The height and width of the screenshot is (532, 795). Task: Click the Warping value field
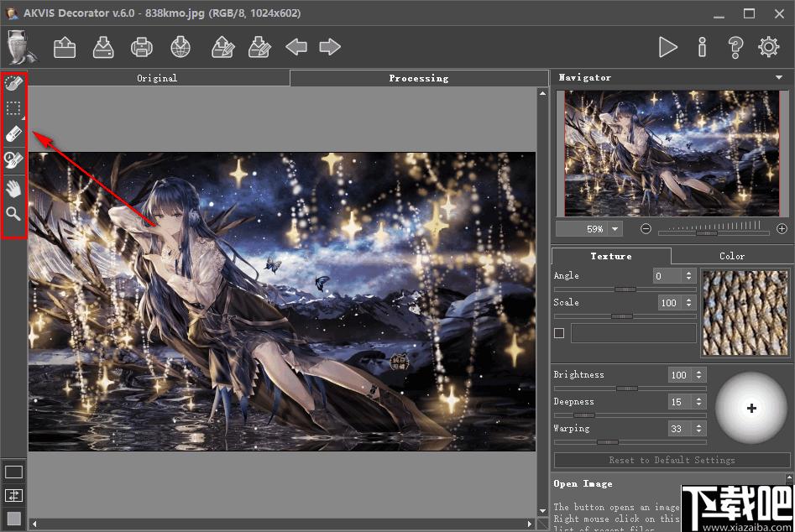tap(680, 429)
